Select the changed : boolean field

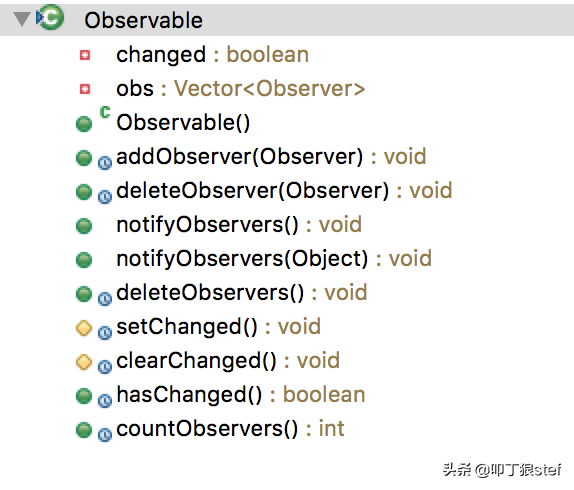[x=212, y=55]
